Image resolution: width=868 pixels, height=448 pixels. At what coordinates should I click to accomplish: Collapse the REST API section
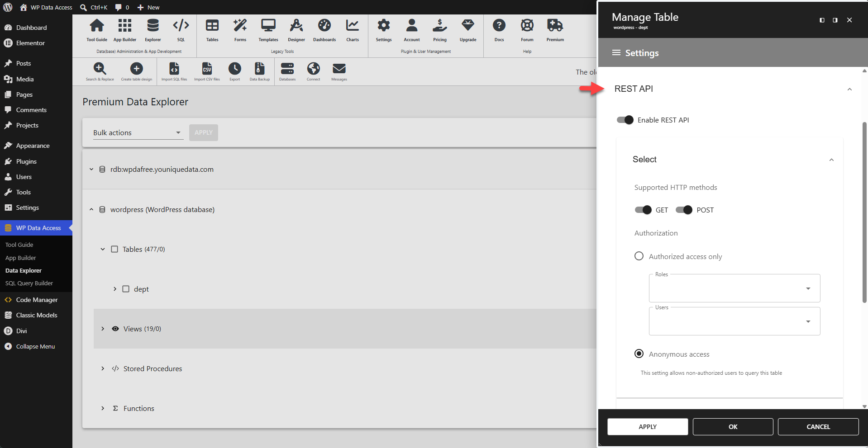click(x=849, y=89)
